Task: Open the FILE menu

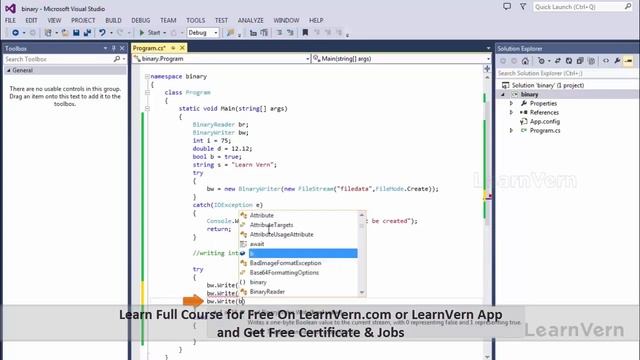Action: (x=10, y=20)
